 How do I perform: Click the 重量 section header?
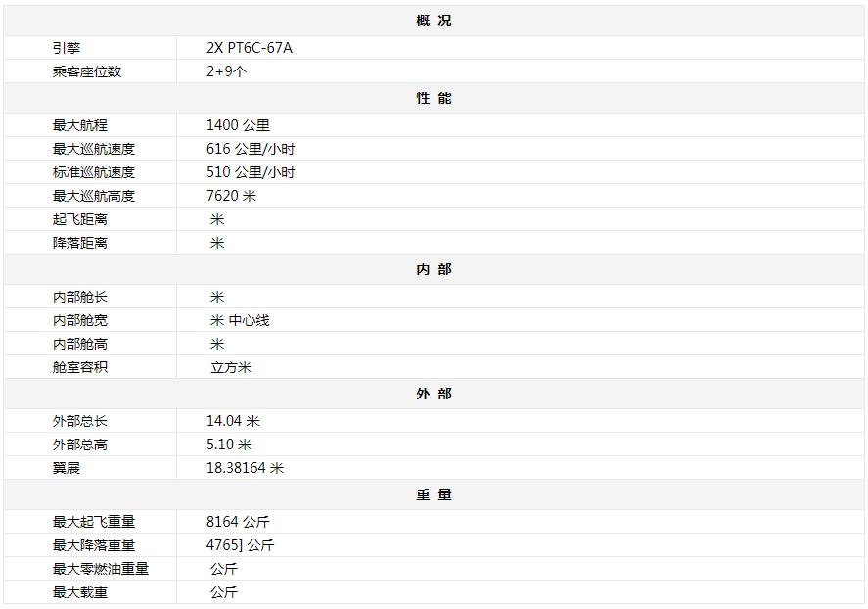(x=434, y=494)
